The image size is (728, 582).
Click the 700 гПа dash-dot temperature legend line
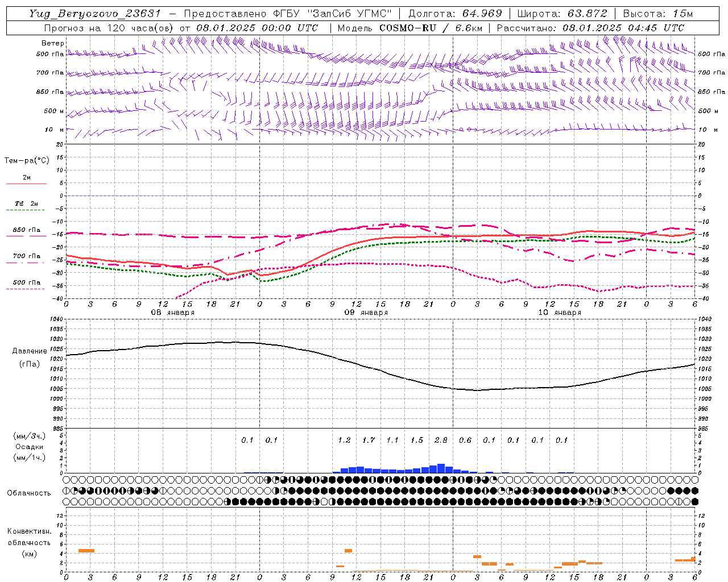[26, 263]
